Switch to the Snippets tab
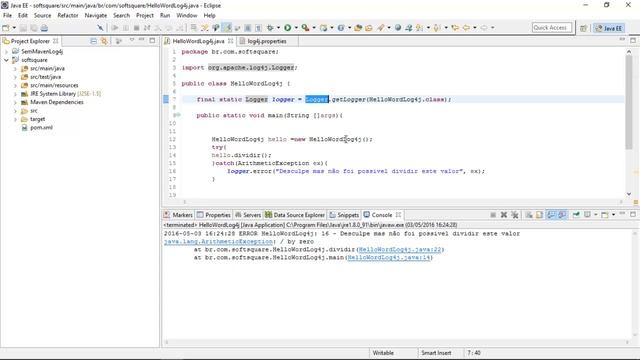 [x=344, y=215]
